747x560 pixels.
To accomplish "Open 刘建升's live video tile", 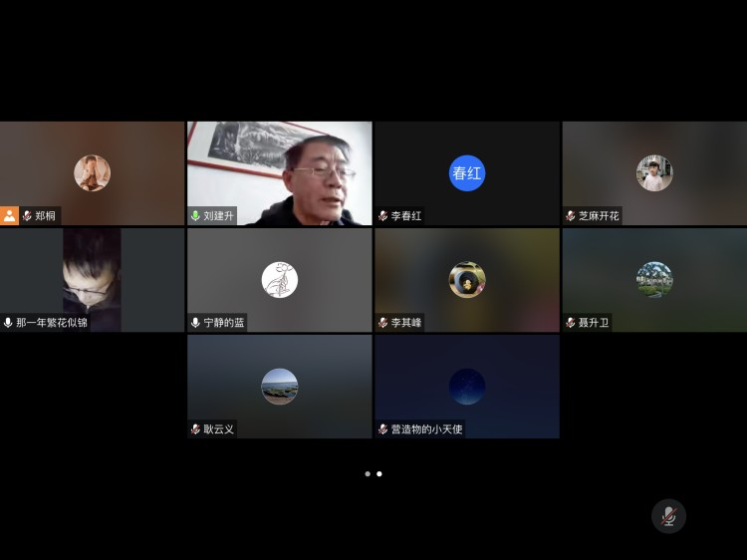I will [280, 173].
